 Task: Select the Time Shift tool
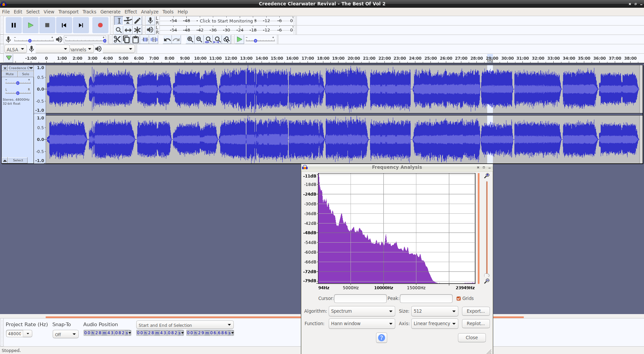tap(128, 30)
